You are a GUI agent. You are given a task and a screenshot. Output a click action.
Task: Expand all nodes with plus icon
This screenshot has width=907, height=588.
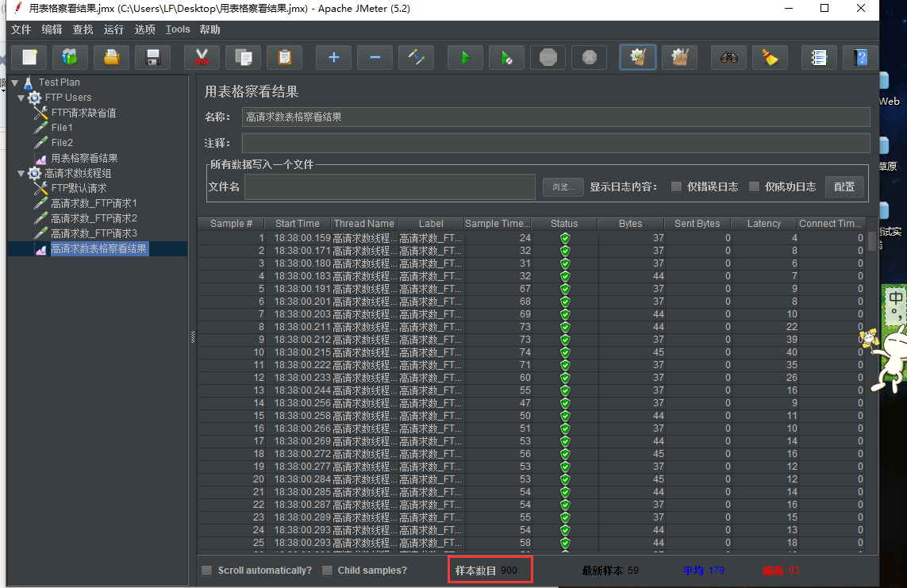[334, 57]
